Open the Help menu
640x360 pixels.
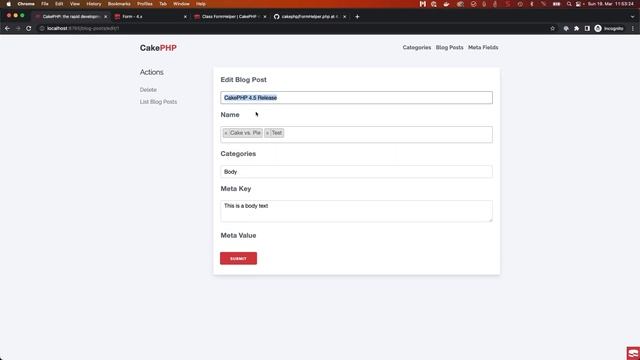(x=201, y=4)
